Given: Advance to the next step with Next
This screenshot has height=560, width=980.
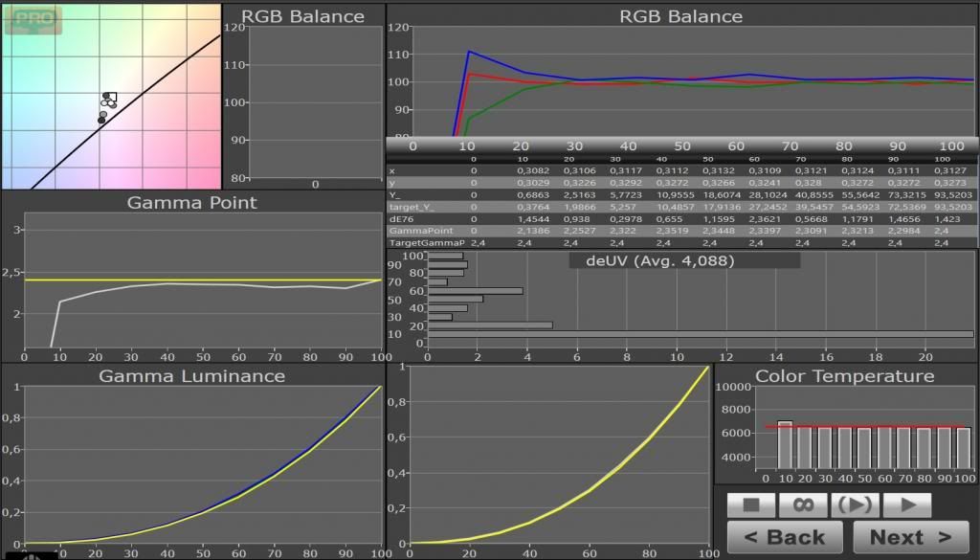Looking at the screenshot, I should point(911,537).
